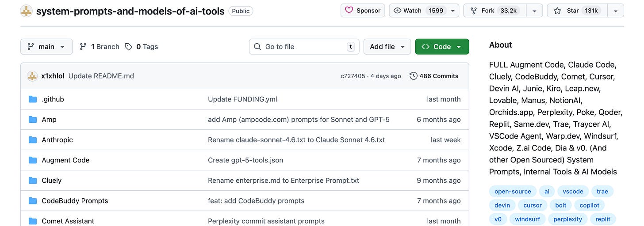Open the Update FUNDING.yml commit message
Image resolution: width=644 pixels, height=226 pixels.
tap(242, 99)
